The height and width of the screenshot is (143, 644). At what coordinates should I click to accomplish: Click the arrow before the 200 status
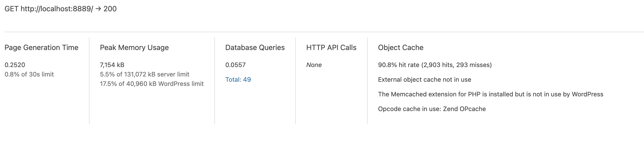(98, 9)
